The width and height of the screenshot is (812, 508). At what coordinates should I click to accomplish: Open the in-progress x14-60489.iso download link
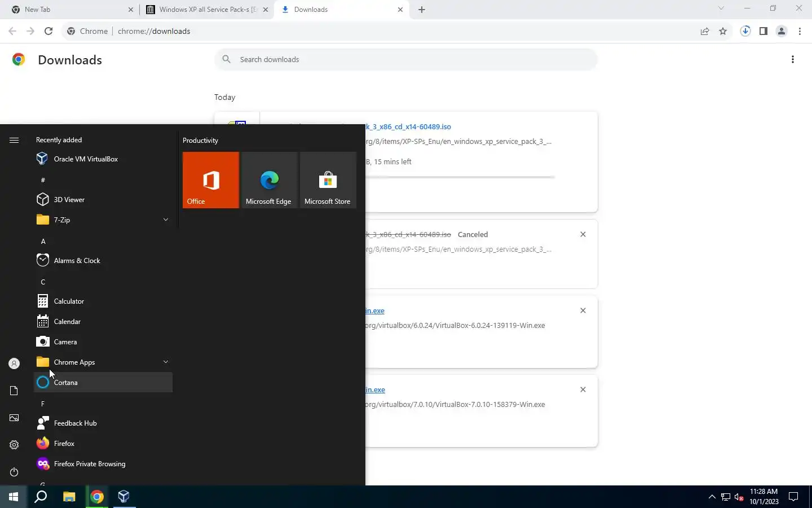[408, 127]
